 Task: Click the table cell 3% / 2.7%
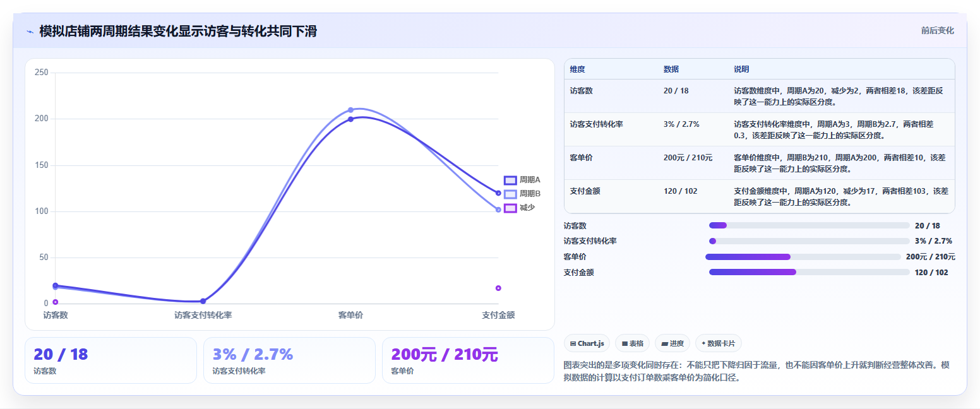pyautogui.click(x=681, y=124)
